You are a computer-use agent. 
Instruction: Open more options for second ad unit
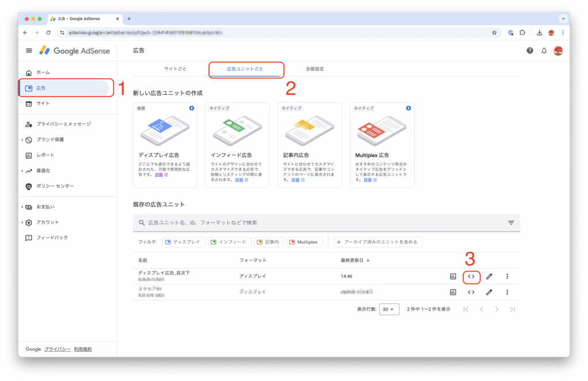[x=507, y=293]
